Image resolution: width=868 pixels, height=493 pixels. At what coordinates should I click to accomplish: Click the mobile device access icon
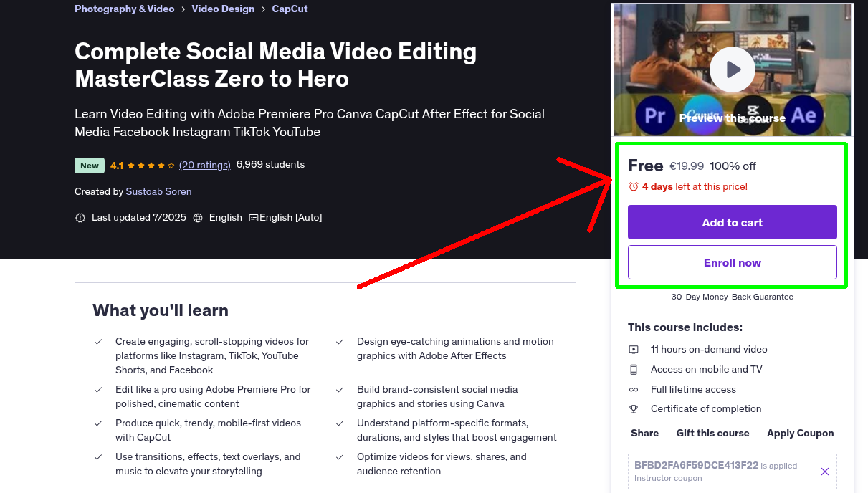(x=634, y=370)
